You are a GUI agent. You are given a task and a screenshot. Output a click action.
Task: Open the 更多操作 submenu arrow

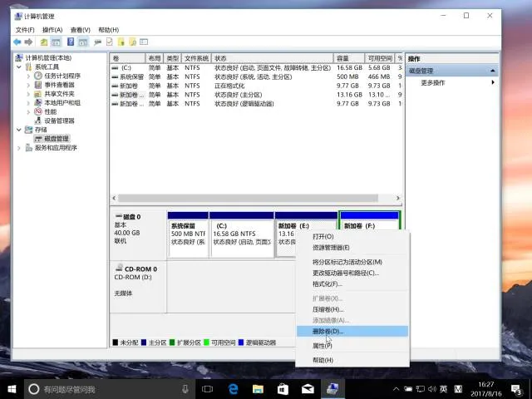(x=493, y=82)
